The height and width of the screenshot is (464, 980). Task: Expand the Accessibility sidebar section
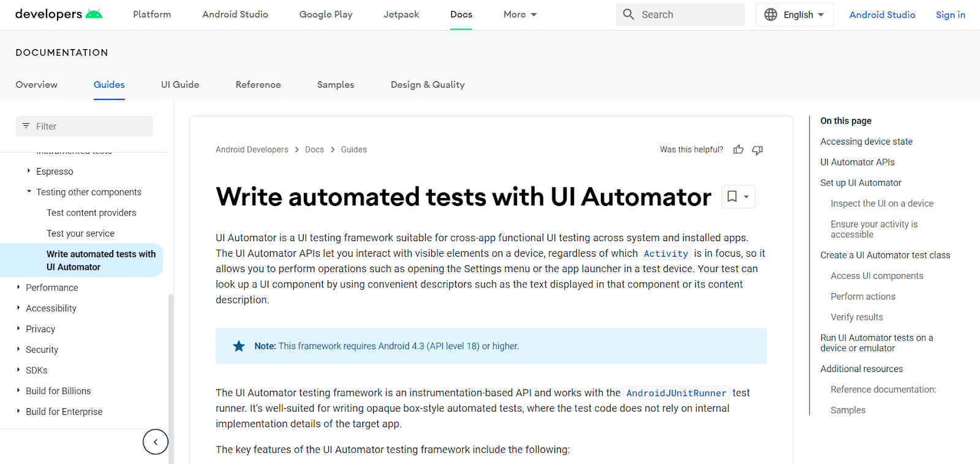(x=18, y=308)
